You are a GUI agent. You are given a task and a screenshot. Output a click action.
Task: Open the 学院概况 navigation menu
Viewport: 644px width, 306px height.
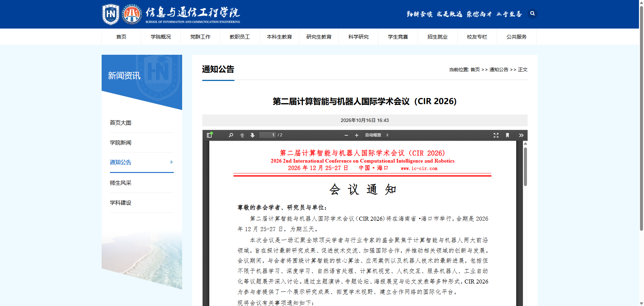[x=161, y=37]
